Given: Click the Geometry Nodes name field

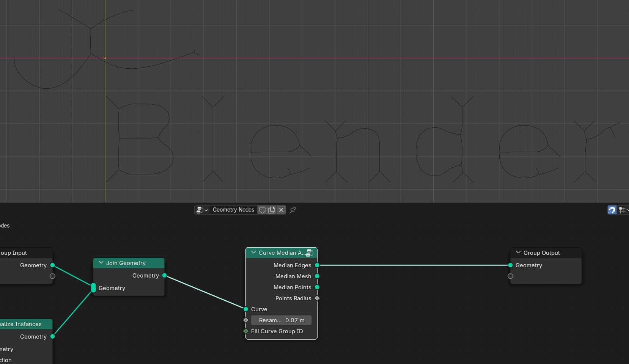Looking at the screenshot, I should (233, 210).
